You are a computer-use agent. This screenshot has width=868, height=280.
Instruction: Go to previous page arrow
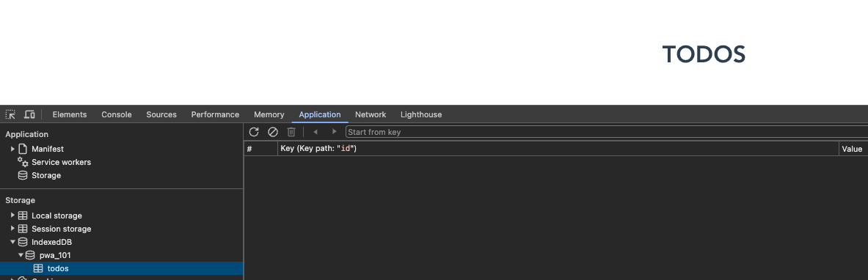[x=316, y=132]
